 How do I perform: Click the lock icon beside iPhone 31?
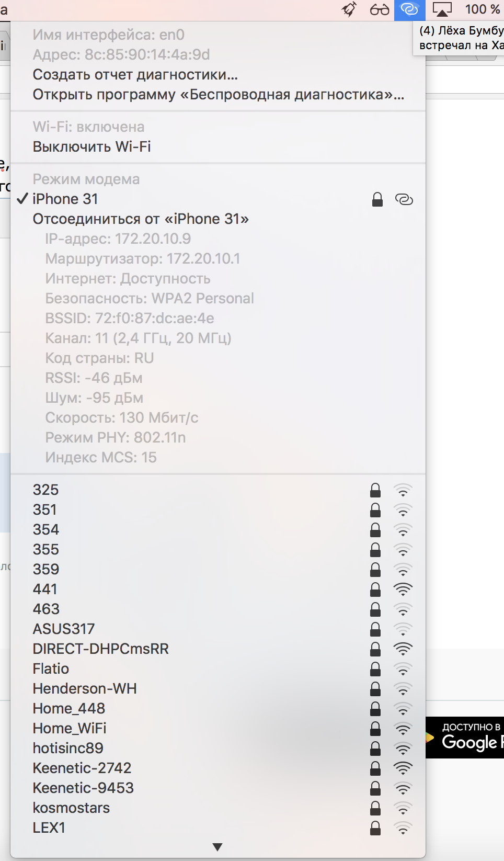pos(377,199)
